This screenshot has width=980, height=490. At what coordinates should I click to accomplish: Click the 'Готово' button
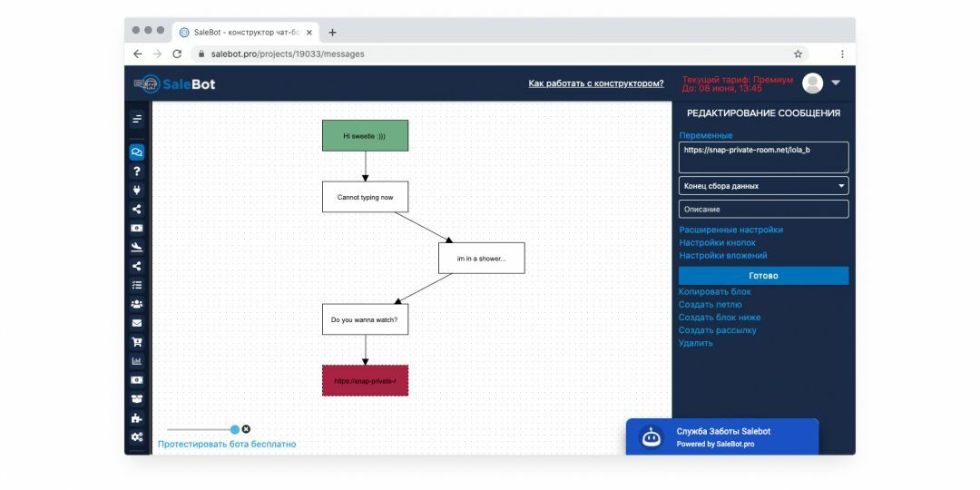pos(764,276)
